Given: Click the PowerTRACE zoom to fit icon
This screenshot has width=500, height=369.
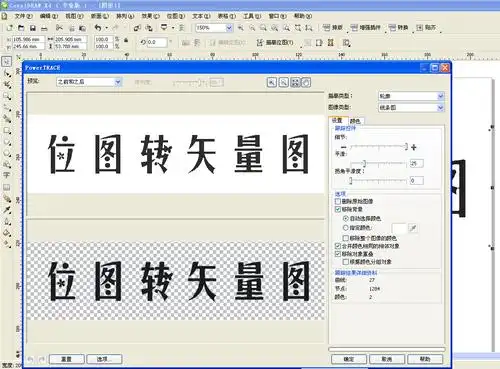Looking at the screenshot, I should [x=295, y=82].
